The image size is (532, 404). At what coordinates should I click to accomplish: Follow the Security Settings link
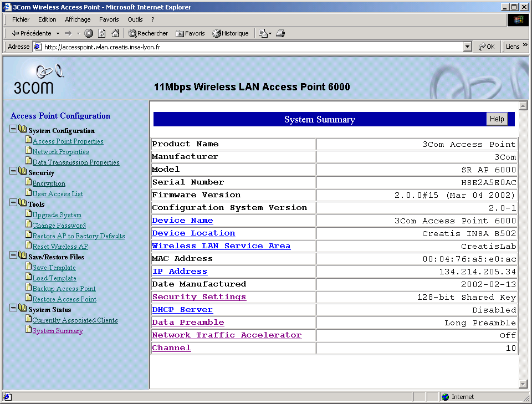coord(199,297)
